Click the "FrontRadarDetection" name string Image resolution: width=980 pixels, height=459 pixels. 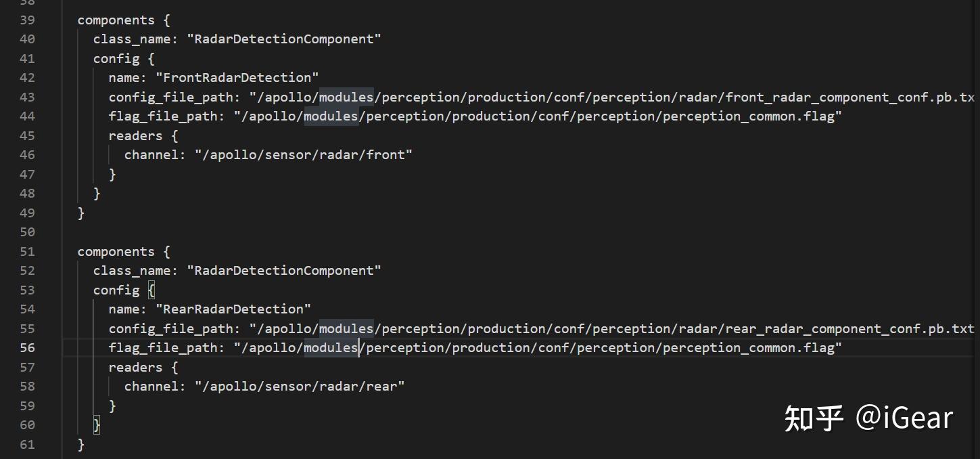237,77
